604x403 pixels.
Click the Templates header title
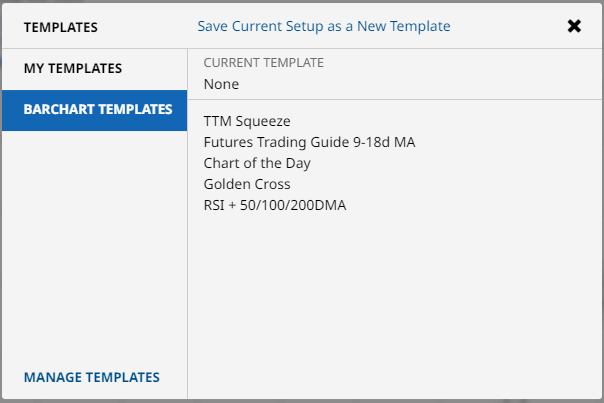click(x=61, y=27)
